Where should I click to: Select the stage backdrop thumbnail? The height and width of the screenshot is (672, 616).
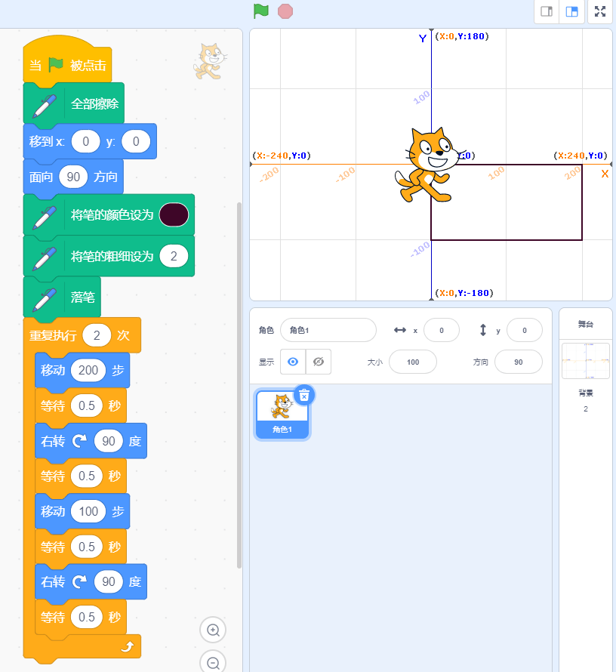click(586, 361)
